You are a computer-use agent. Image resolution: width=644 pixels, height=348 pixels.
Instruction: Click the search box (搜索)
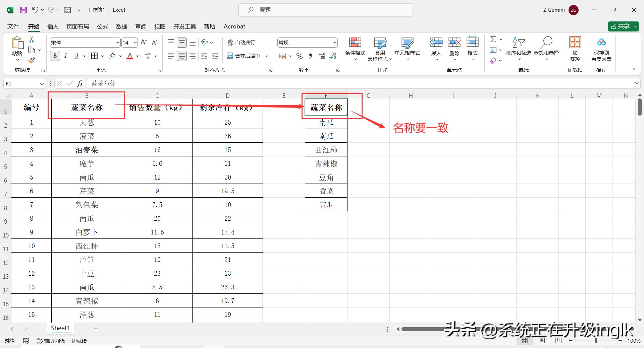325,10
